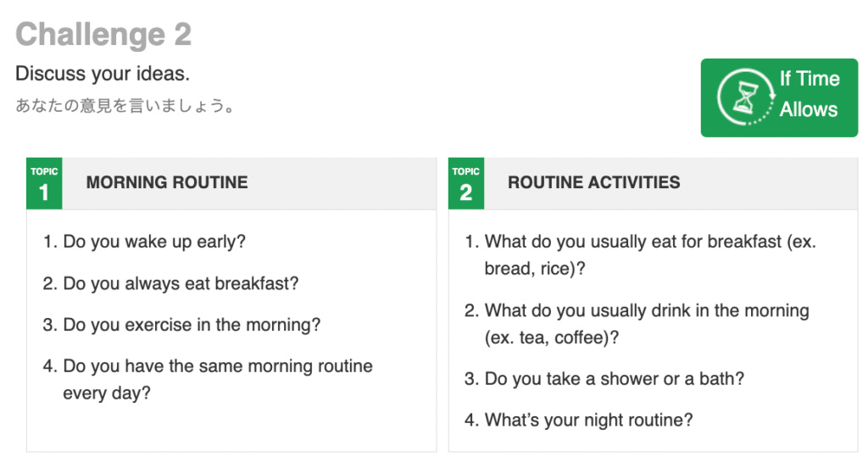The width and height of the screenshot is (868, 468).
Task: Select question Do you wake up early
Action: coord(144,242)
